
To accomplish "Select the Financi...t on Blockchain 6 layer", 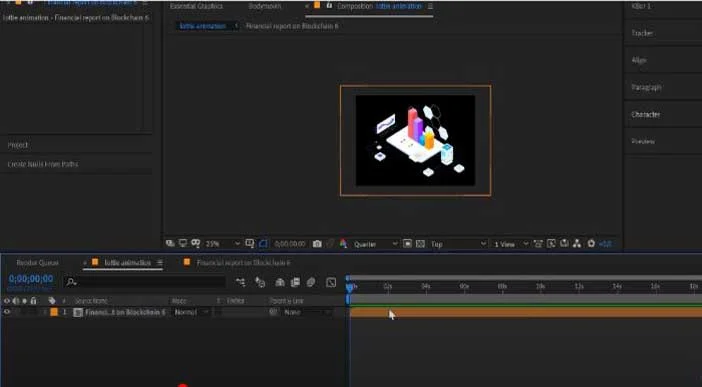I will 125,312.
